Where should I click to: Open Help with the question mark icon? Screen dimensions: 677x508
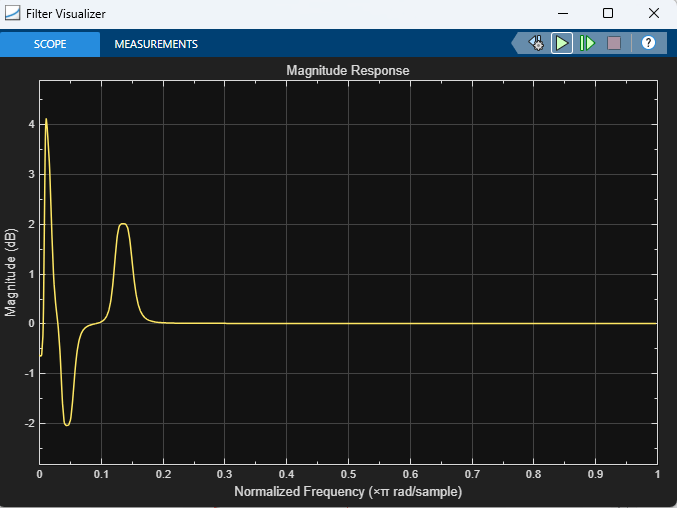[x=648, y=44]
